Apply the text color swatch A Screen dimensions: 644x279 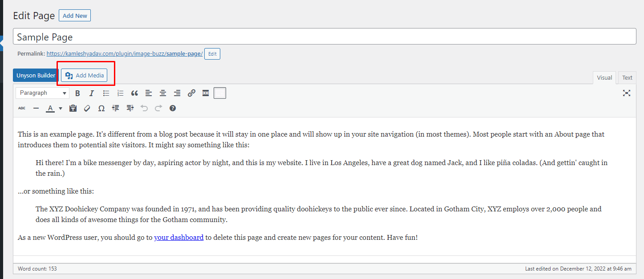[x=50, y=108]
